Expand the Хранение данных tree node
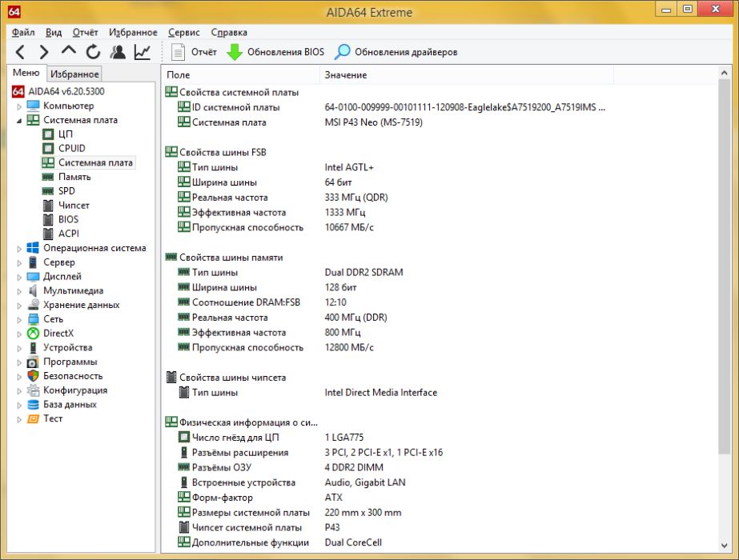 [x=19, y=306]
